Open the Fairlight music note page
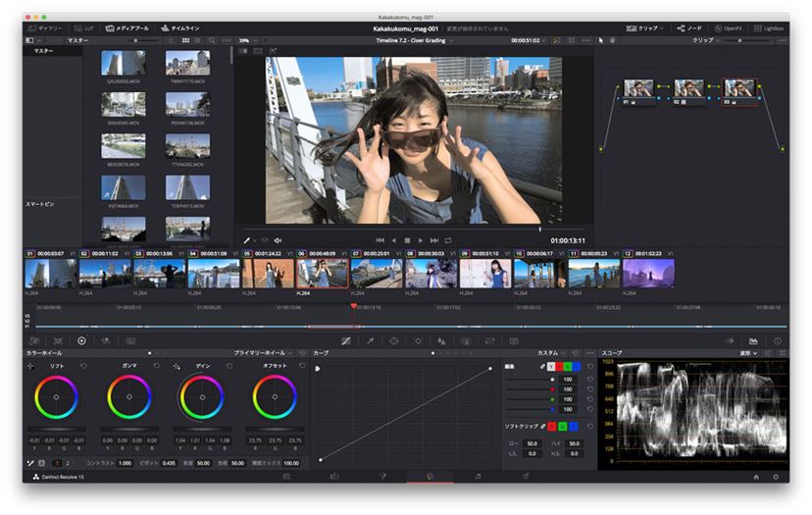The width and height of the screenshot is (812, 515). pos(478,476)
